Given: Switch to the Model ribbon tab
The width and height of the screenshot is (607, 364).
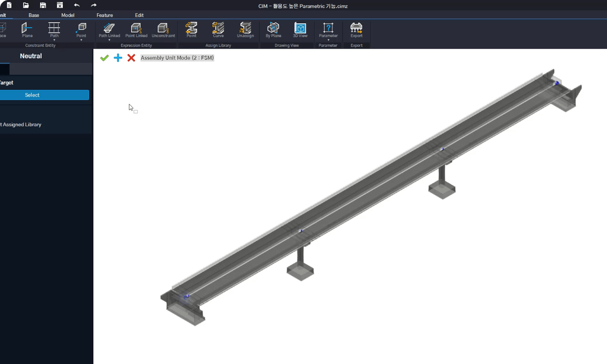Looking at the screenshot, I should [68, 15].
